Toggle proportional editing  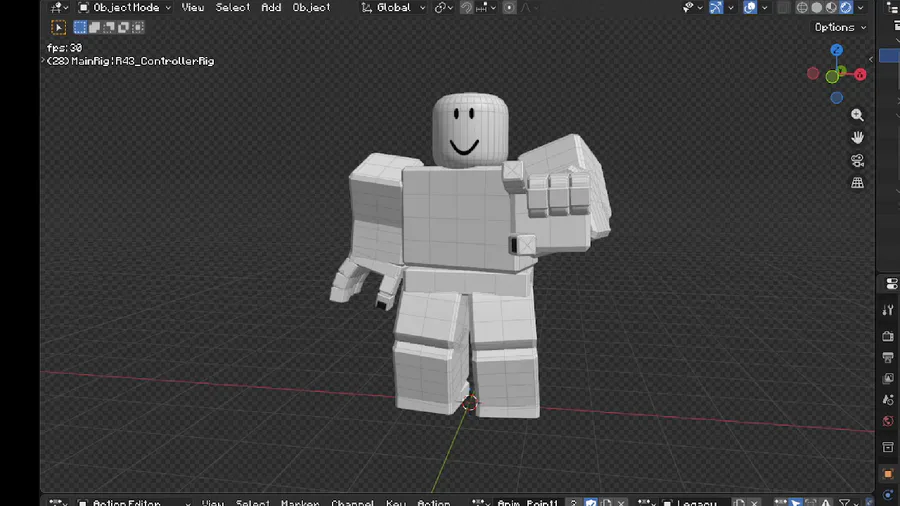tap(509, 7)
